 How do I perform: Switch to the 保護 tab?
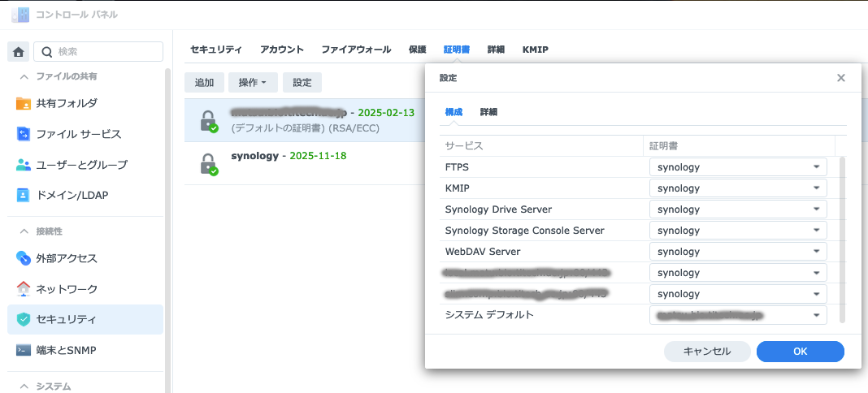point(418,50)
